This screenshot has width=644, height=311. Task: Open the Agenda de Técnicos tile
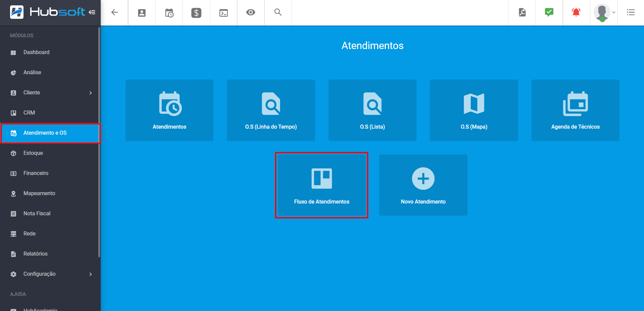tap(576, 110)
